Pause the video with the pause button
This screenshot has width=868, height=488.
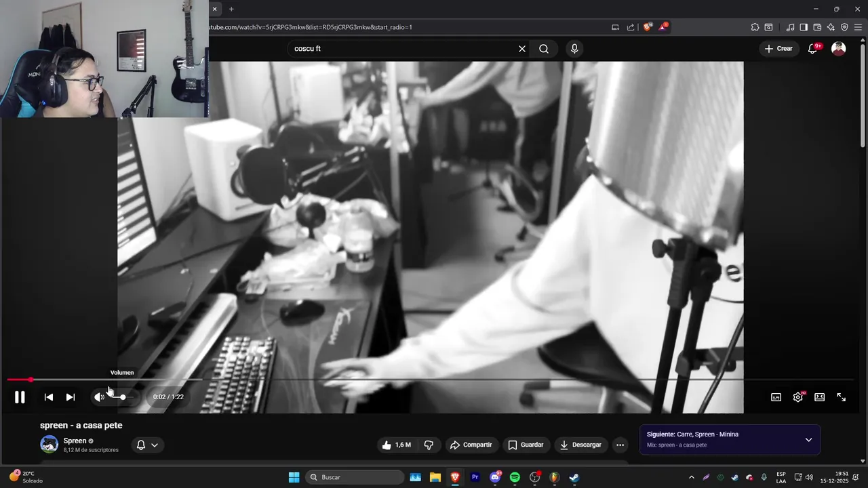[20, 397]
